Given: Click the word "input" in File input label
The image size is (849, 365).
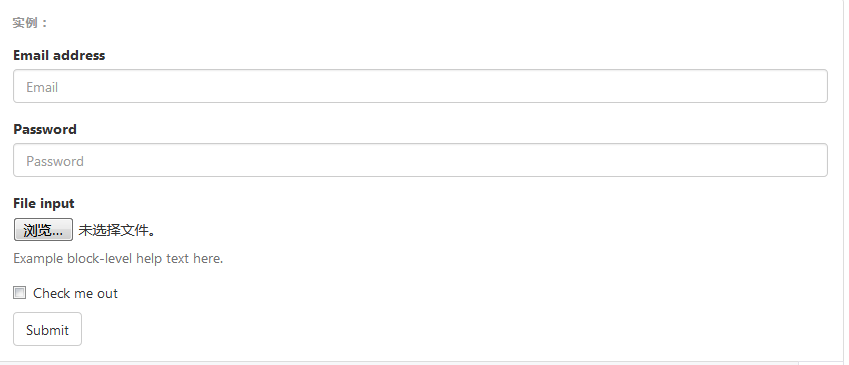Looking at the screenshot, I should 57,204.
